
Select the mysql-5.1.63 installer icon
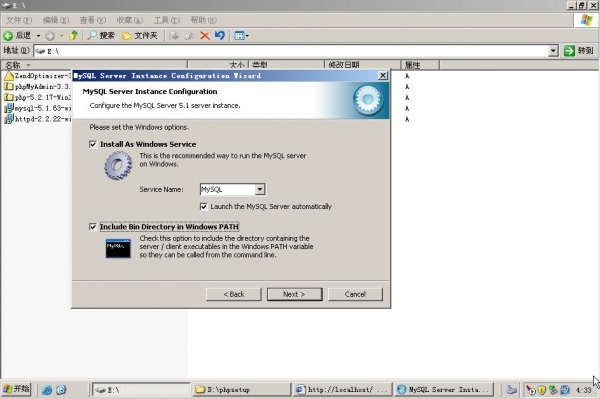click(x=8, y=108)
